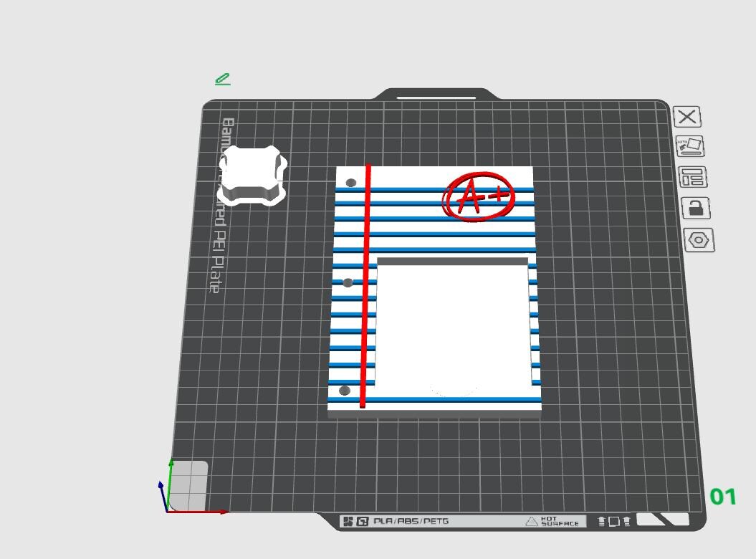Click the white square pocket on the notebook
This screenshot has width=756, height=559.
coord(453,327)
